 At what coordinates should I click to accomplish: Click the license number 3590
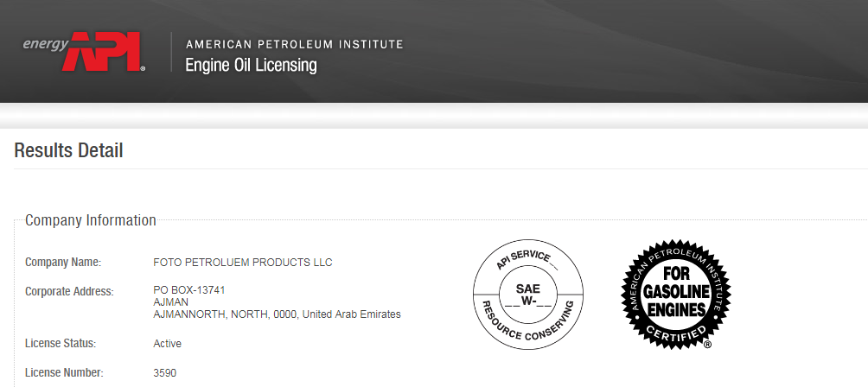pyautogui.click(x=165, y=373)
